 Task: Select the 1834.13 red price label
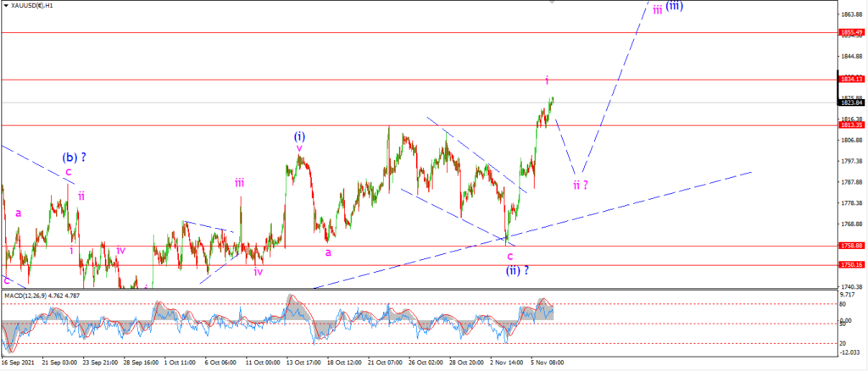coord(851,79)
